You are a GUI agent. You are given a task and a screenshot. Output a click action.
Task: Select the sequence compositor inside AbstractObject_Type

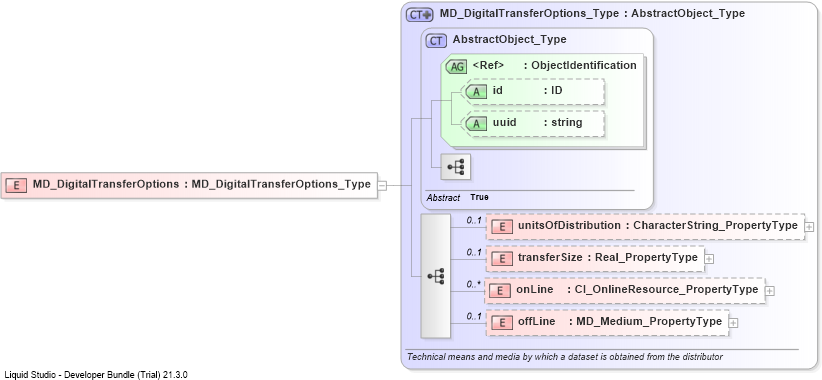(456, 167)
